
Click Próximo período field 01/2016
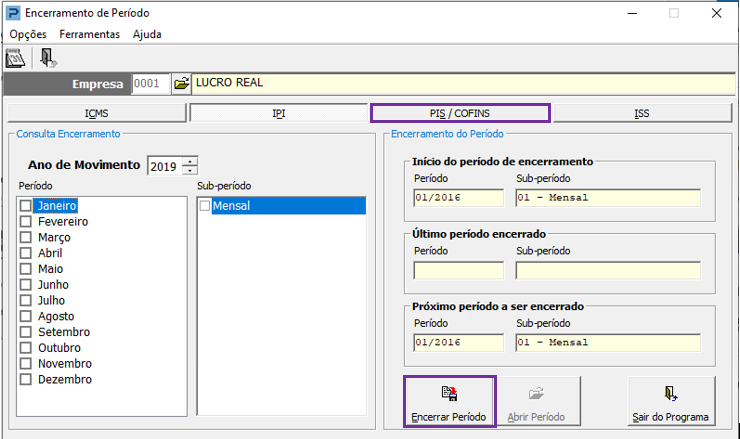click(458, 343)
